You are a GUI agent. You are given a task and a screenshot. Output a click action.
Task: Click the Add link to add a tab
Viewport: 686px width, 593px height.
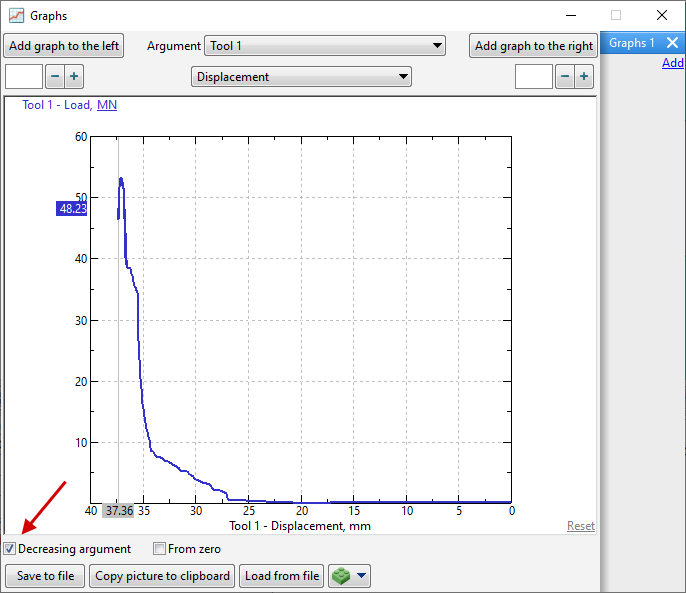tap(673, 63)
